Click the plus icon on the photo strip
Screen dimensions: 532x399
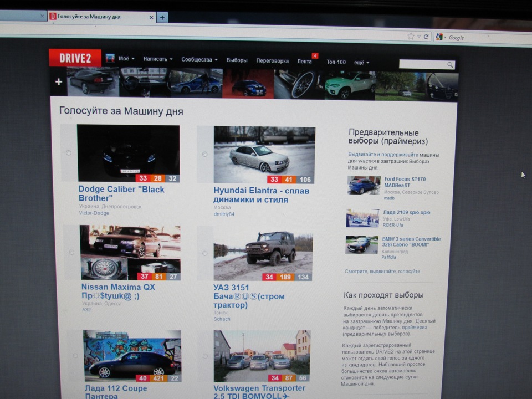click(x=59, y=82)
